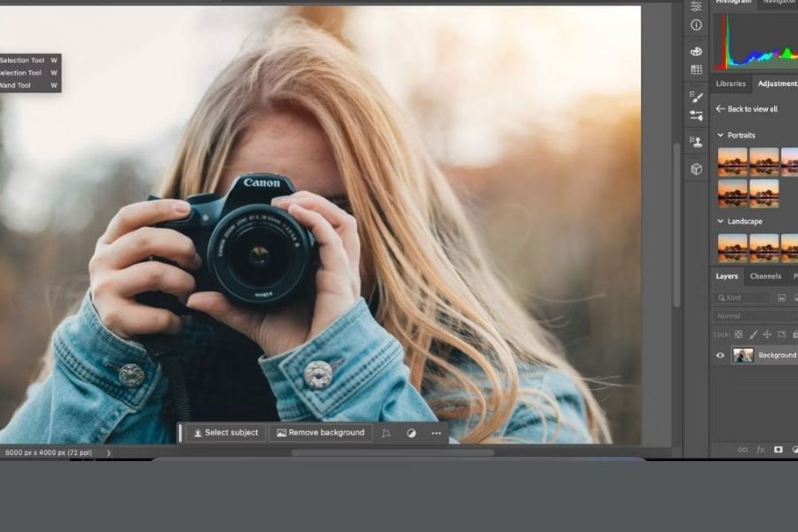Screen dimensions: 798x532
Task: Open the Normal blend mode dropdown
Action: coord(754,316)
